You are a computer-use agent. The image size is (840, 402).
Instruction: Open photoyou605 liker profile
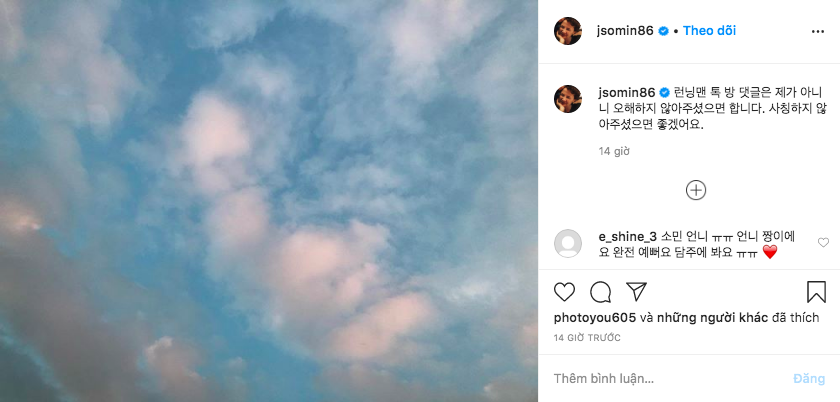pos(595,318)
